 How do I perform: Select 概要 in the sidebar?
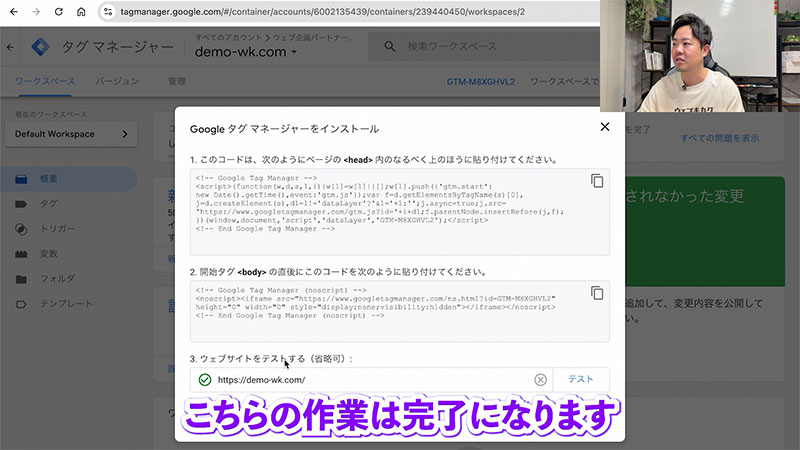point(68,179)
